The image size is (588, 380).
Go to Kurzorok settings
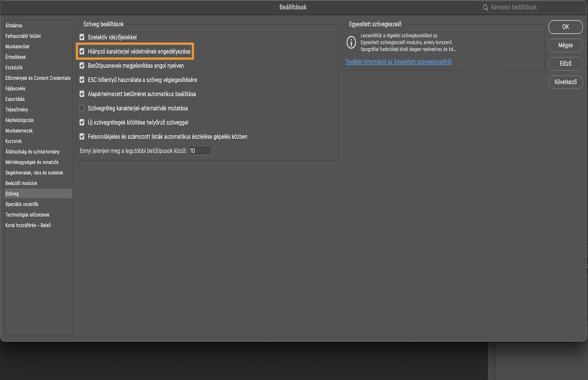(14, 141)
